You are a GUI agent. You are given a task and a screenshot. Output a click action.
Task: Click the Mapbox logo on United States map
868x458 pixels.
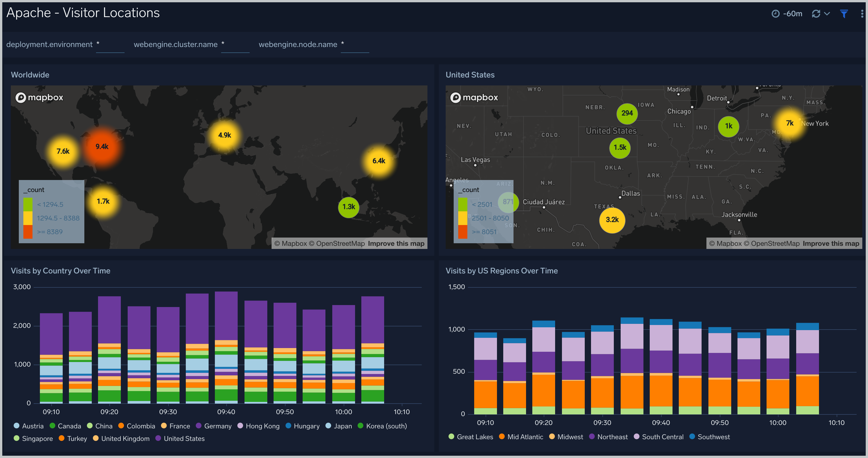(474, 97)
